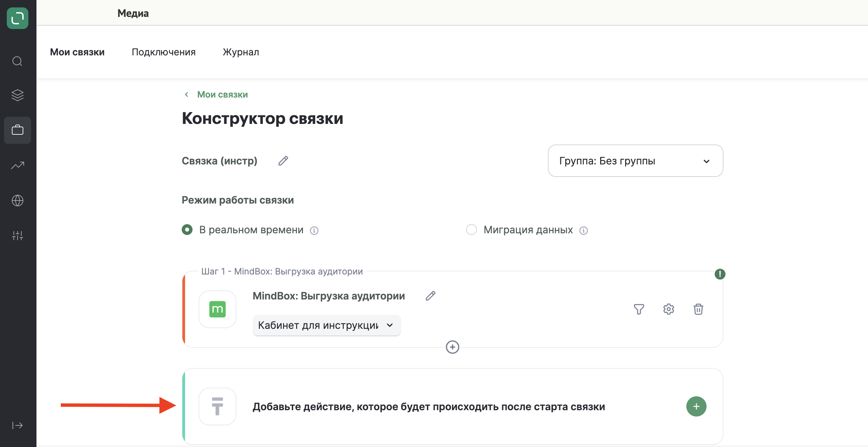Delete MindBox step with trash icon
Image resolution: width=868 pixels, height=447 pixels.
click(698, 309)
